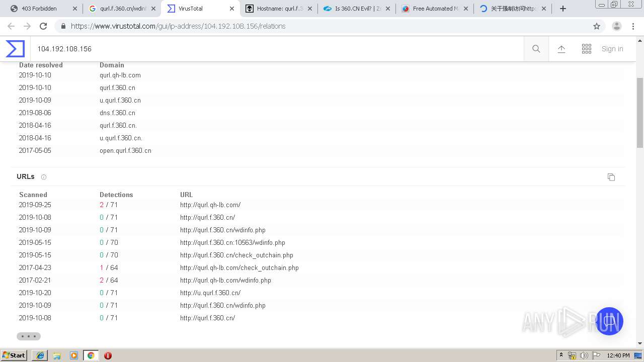The width and height of the screenshot is (644, 362).
Task: Click the Date resolved column header
Action: point(41,65)
